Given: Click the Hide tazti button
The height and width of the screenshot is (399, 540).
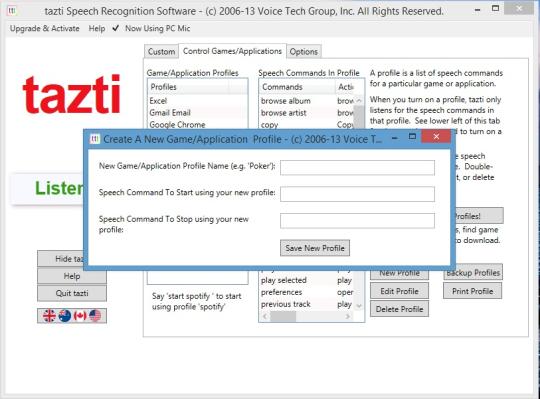Looking at the screenshot, I should [61, 259].
